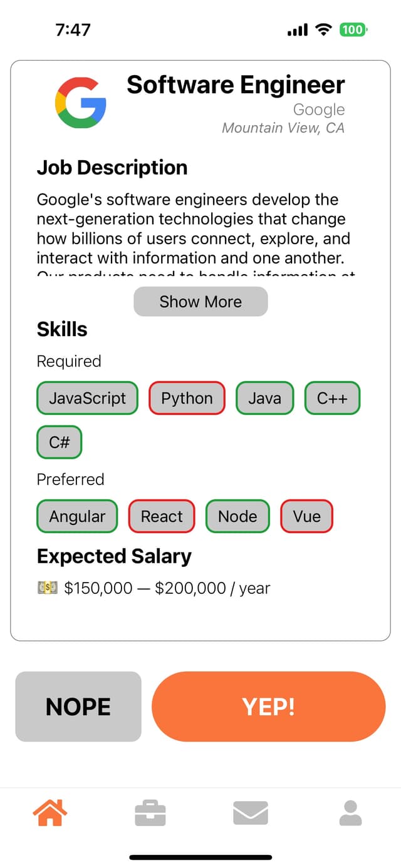Toggle the React preferred skill
Image resolution: width=401 pixels, height=868 pixels.
pos(162,516)
